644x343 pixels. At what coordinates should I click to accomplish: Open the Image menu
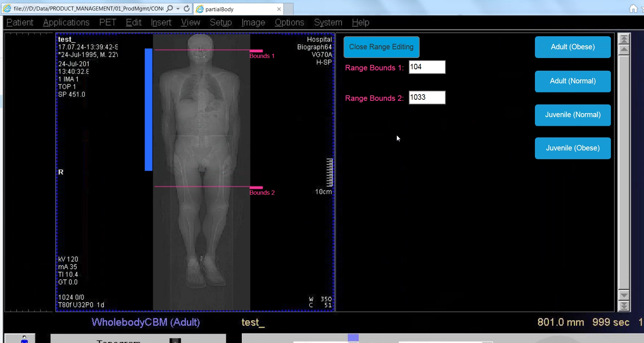coord(253,22)
